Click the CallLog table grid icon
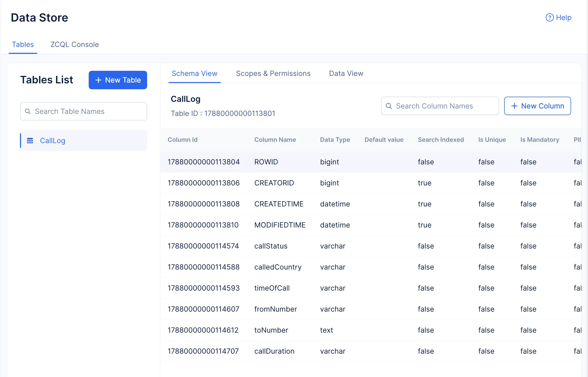The height and width of the screenshot is (377, 588). tap(30, 141)
